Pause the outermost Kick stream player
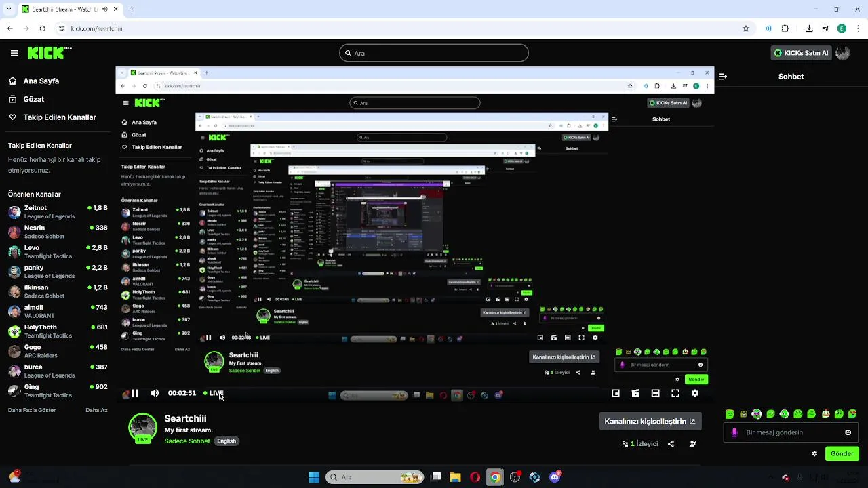This screenshot has width=868, height=488. [134, 393]
